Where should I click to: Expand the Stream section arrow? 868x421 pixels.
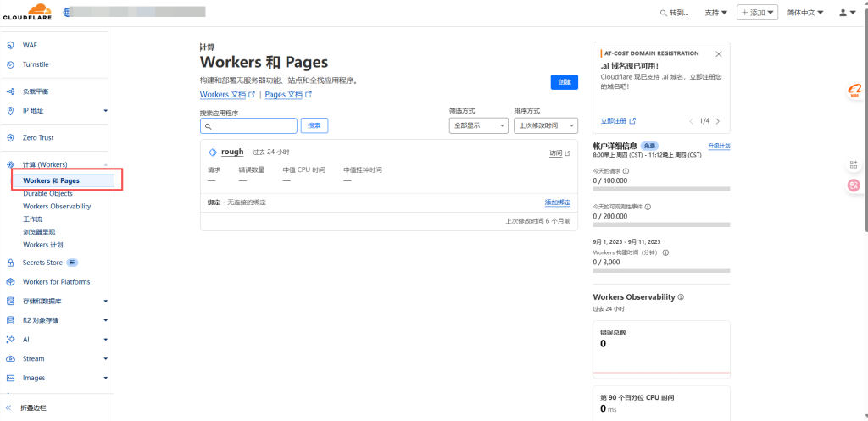coord(106,359)
